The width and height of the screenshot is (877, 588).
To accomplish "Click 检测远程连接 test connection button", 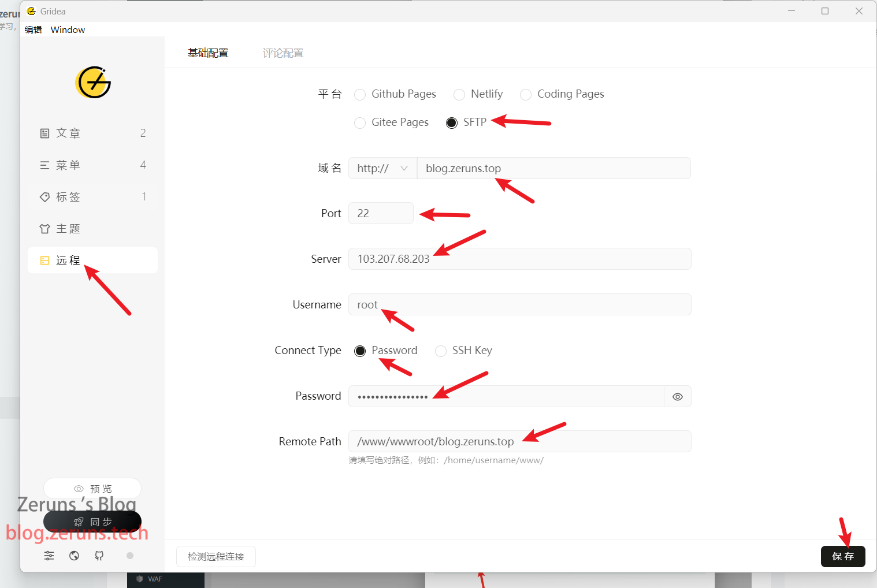I will [x=216, y=556].
